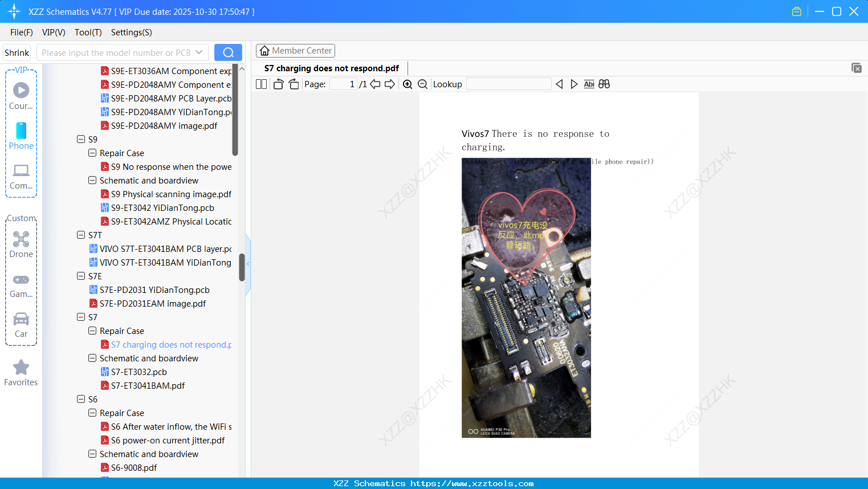Toggle the two-page layout view icon
The height and width of the screenshot is (489, 868).
[x=261, y=84]
